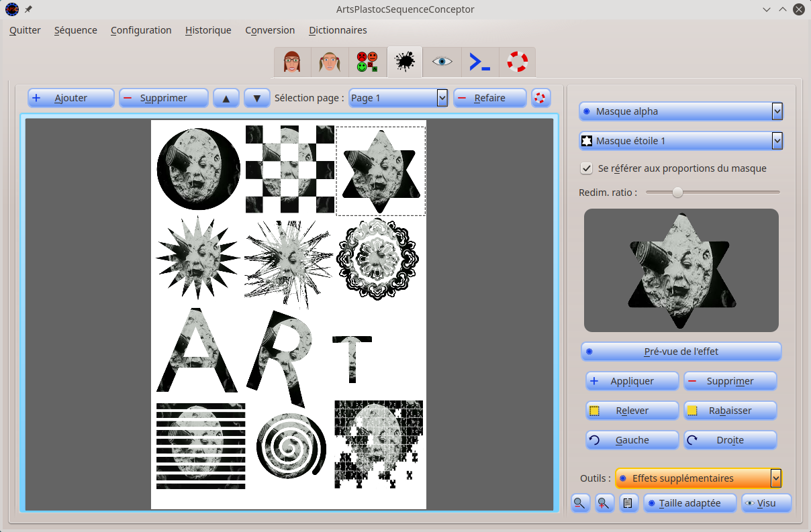Click the Relever button
The image size is (811, 532).
click(x=632, y=411)
